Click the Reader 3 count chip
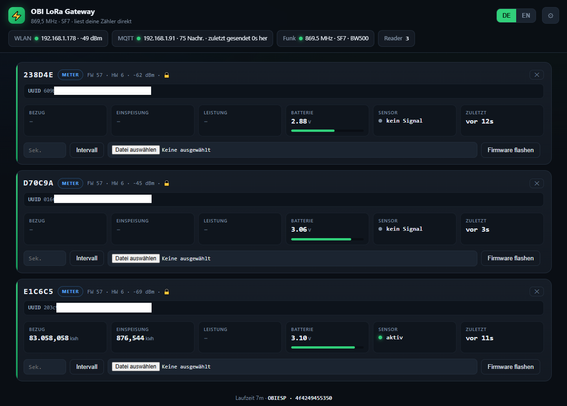The height and width of the screenshot is (406, 567). pos(396,38)
